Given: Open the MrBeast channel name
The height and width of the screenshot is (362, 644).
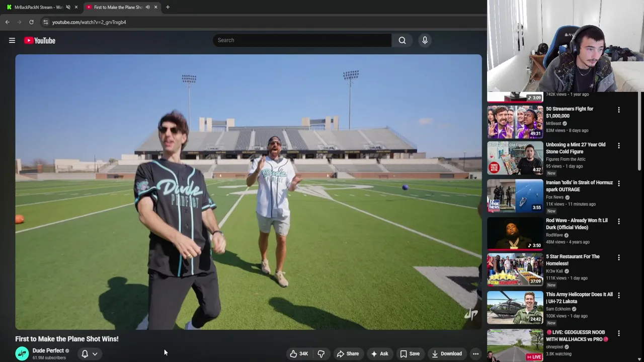Looking at the screenshot, I should pyautogui.click(x=553, y=123).
